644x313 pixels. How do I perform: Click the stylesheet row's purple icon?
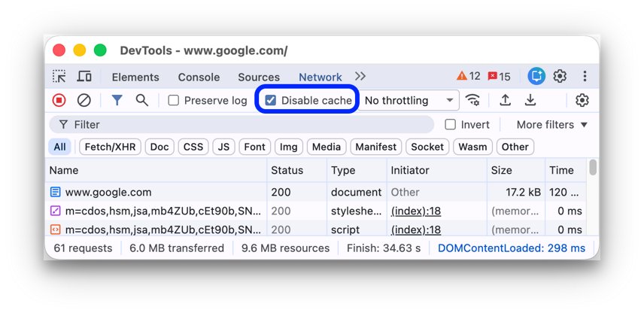pyautogui.click(x=56, y=211)
